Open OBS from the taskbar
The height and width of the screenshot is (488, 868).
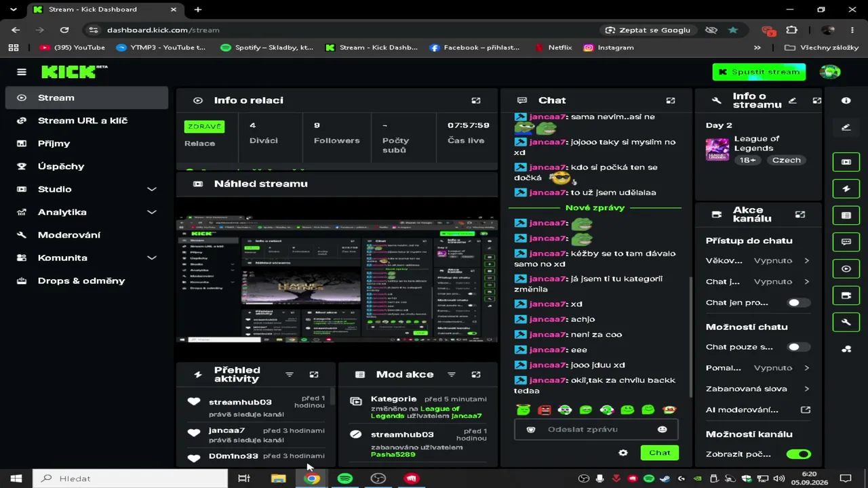coord(378,479)
